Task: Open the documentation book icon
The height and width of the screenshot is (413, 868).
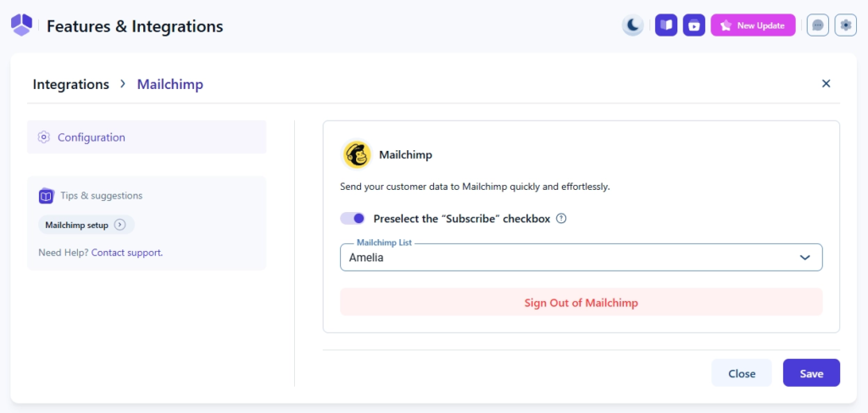Action: tap(666, 25)
